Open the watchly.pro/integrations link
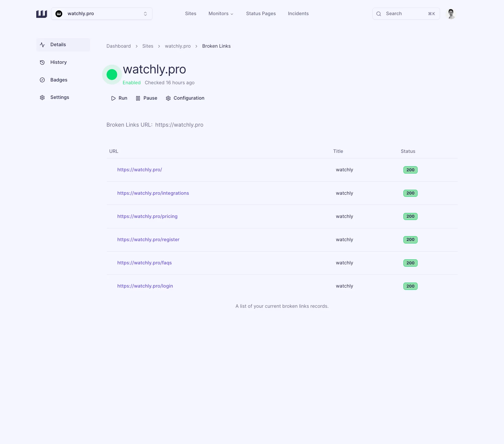504x444 pixels. 153,193
